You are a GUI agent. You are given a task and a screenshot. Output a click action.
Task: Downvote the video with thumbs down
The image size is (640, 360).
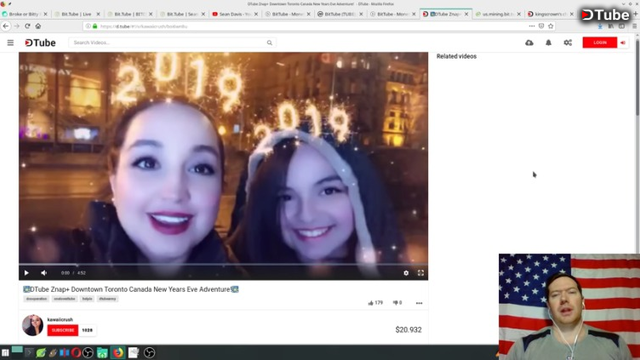click(395, 303)
